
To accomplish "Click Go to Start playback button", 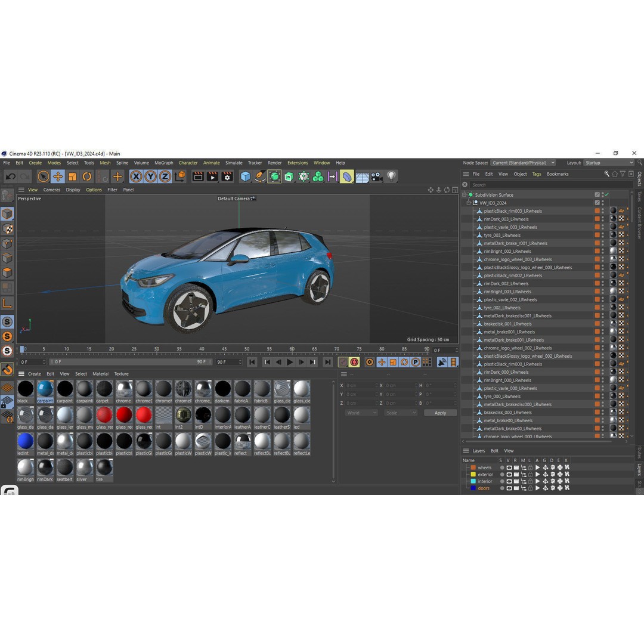I will tap(252, 362).
